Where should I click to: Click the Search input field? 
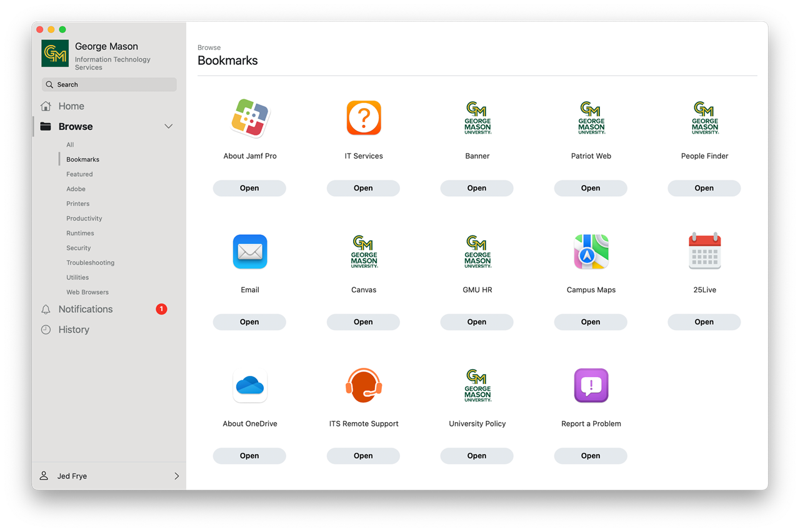[x=109, y=84]
